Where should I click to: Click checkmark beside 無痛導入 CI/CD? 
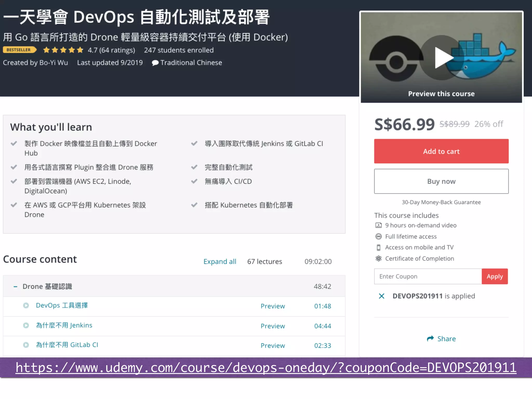194,181
